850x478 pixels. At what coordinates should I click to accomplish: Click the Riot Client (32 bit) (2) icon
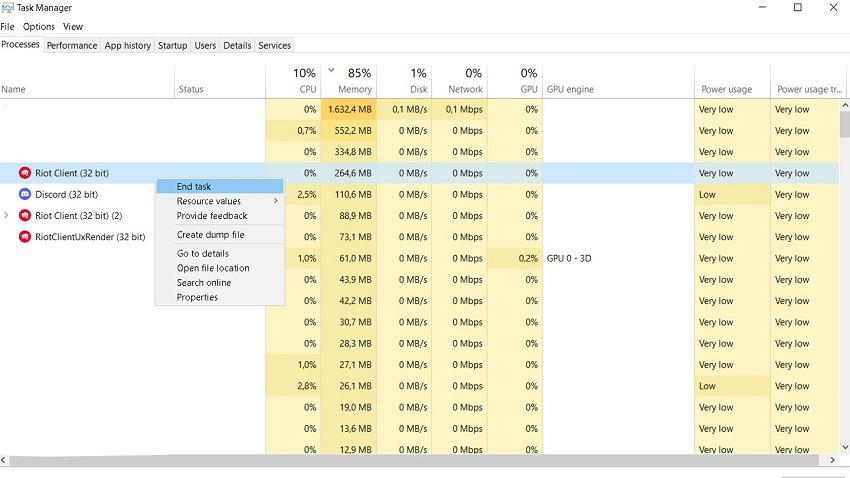click(x=24, y=216)
